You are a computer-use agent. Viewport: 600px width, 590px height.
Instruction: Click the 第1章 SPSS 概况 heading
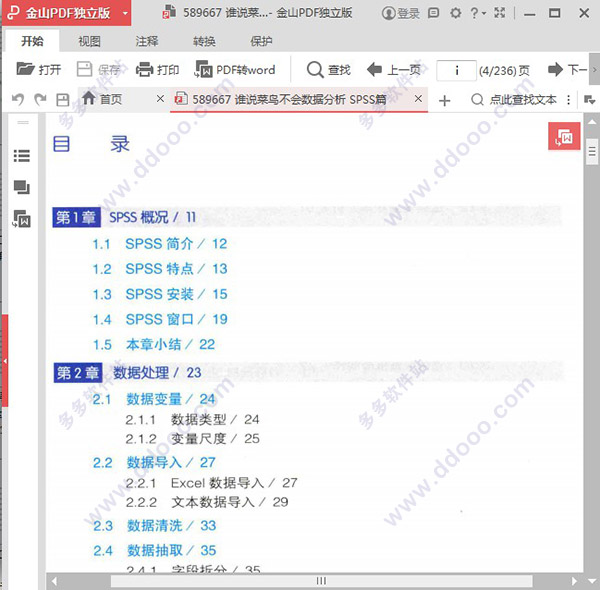coord(124,217)
